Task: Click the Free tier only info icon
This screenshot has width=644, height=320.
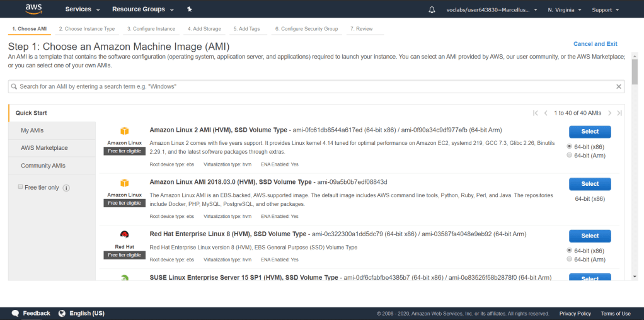Action: tap(66, 188)
